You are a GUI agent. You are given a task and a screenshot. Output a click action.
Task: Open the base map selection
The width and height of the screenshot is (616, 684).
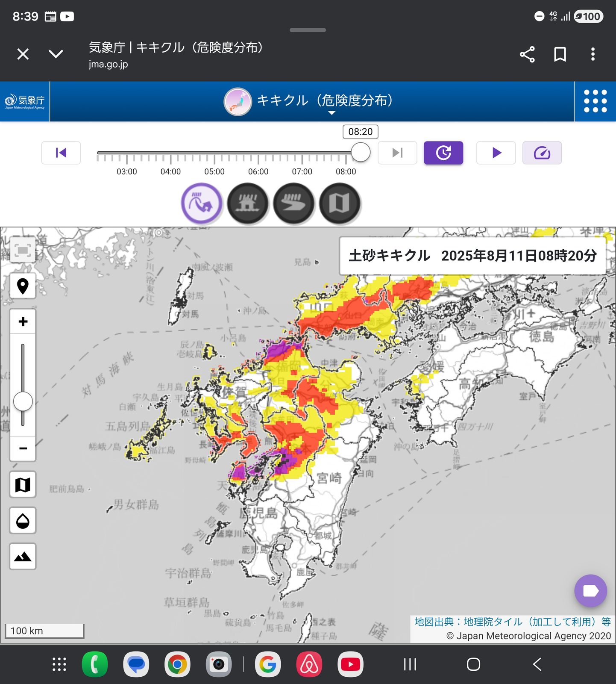pos(23,485)
